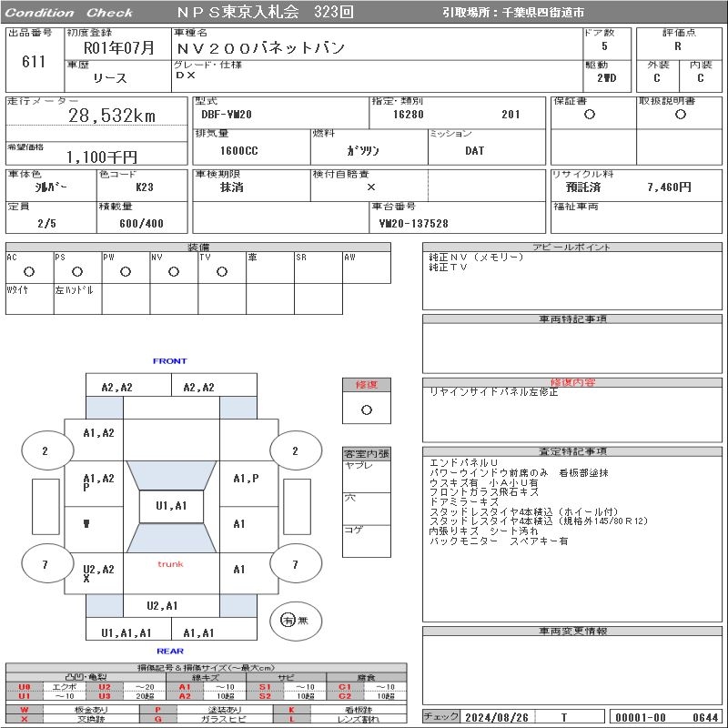Select the drive type 2WD
This screenshot has height=728, width=728.
coord(607,78)
